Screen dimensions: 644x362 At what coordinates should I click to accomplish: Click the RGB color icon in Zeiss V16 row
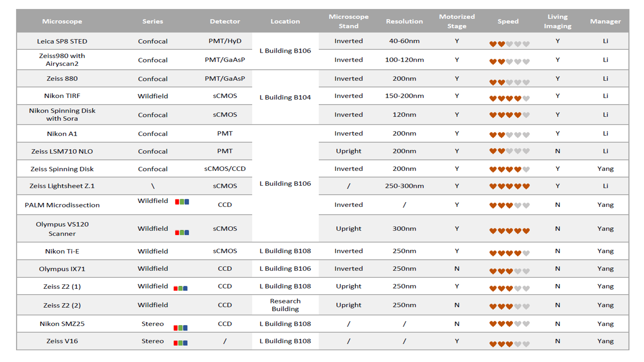click(x=180, y=343)
